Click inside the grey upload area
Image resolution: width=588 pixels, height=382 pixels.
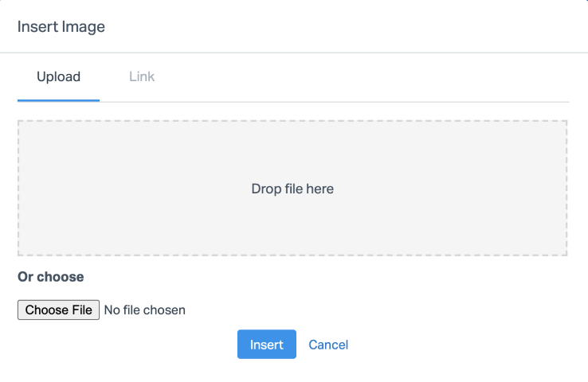[x=159, y=223]
